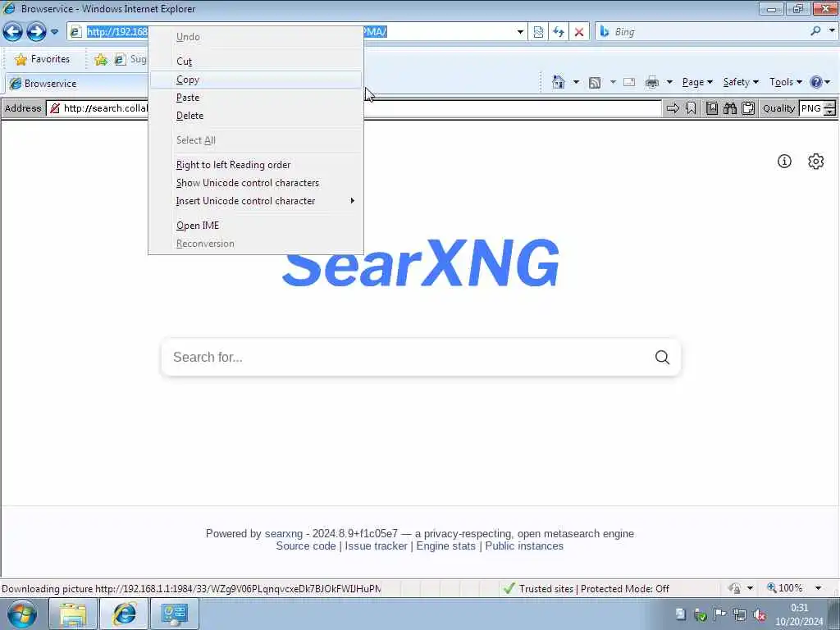Viewport: 840px width, 630px height.
Task: Toggle Show Unicode control characters
Action: [256, 183]
